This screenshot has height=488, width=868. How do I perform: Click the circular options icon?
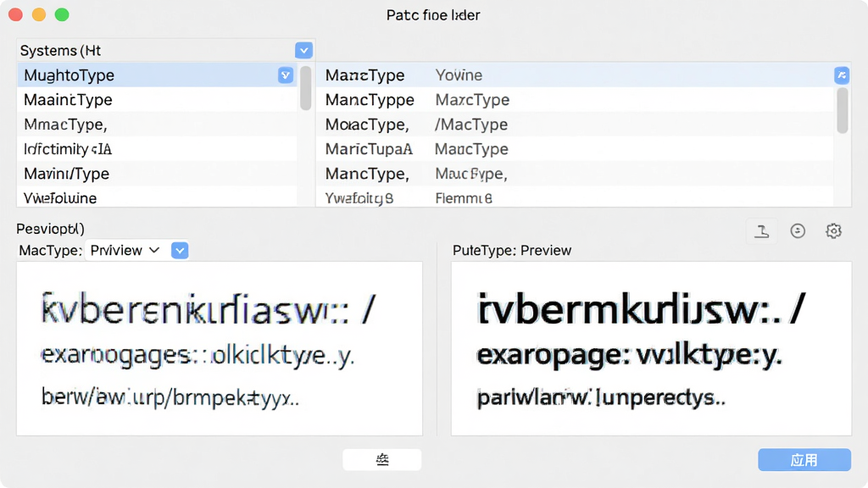798,230
